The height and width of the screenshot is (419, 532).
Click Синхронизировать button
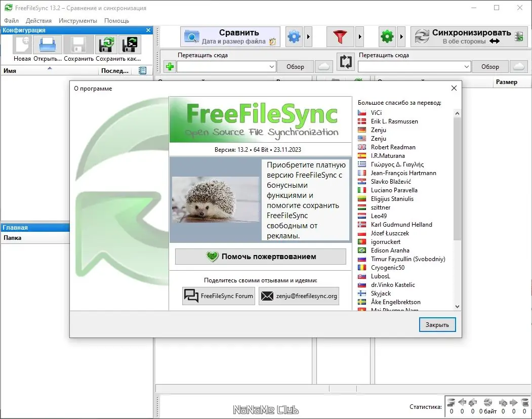[x=469, y=36]
